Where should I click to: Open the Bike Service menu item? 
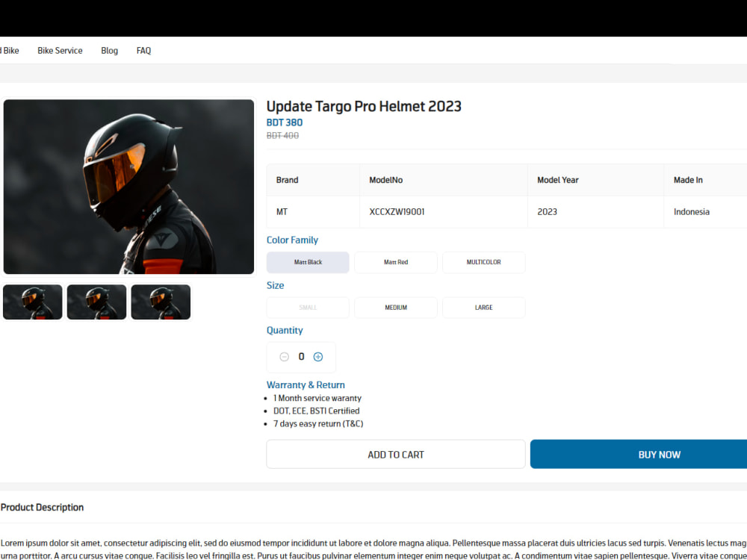(x=60, y=51)
